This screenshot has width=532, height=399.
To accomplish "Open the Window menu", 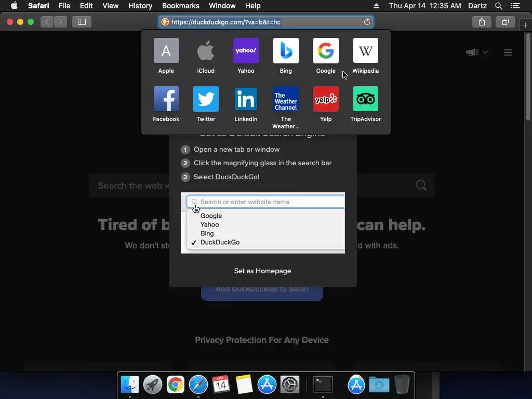I will click(x=222, y=6).
